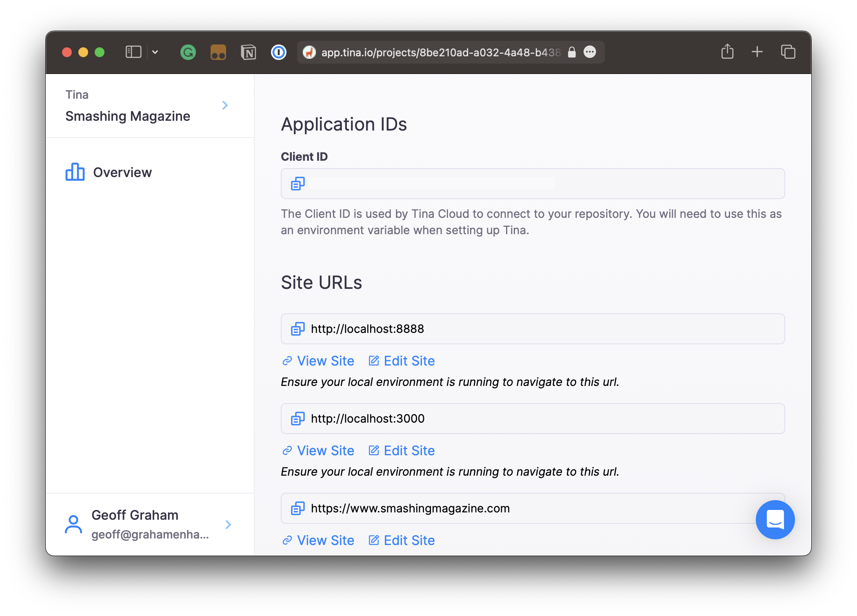Copy the smashingmagazine.com site URL
This screenshot has width=857, height=616.
(x=298, y=508)
